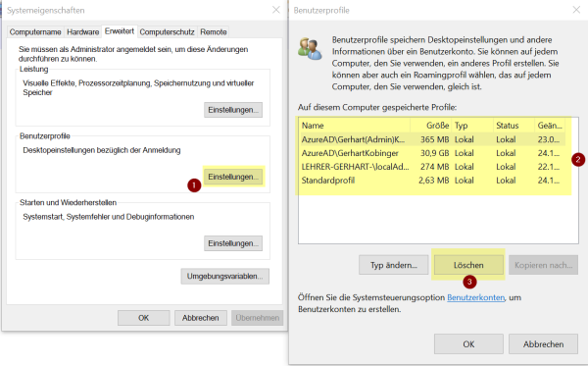This screenshot has height=366, width=588.
Task: Select the Standardprofil row
Action: click(x=432, y=181)
